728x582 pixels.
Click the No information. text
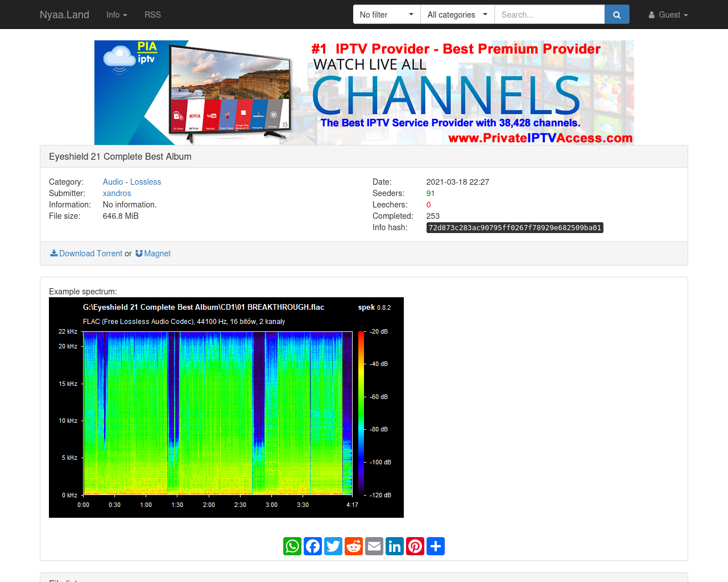coord(130,205)
